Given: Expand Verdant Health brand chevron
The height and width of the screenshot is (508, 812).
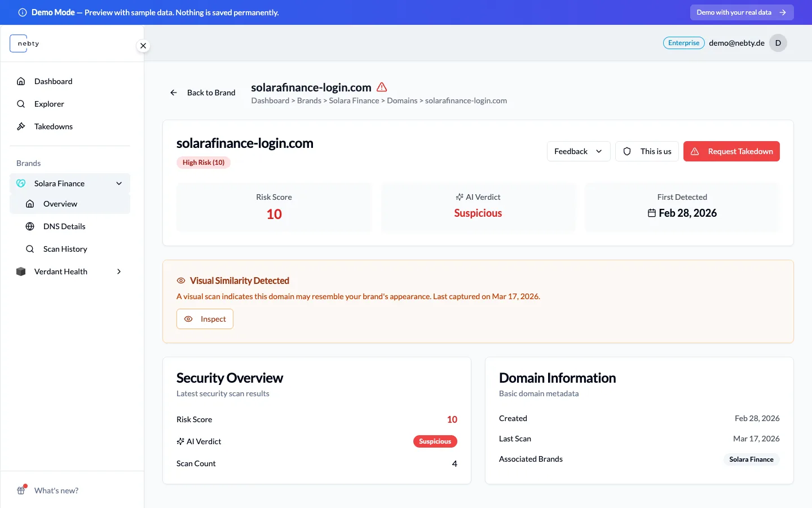Looking at the screenshot, I should tap(119, 271).
